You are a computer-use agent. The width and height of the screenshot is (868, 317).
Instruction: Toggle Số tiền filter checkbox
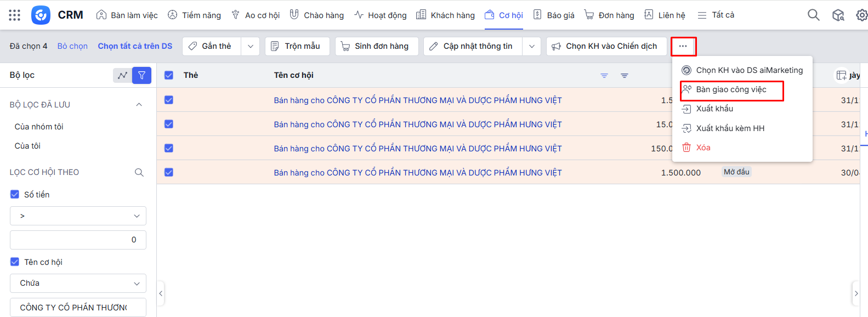[x=15, y=194]
